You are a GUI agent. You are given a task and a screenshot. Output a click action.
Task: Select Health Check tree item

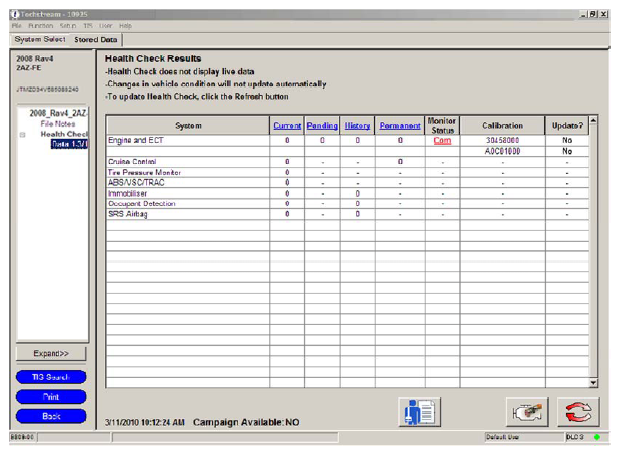pos(64,134)
